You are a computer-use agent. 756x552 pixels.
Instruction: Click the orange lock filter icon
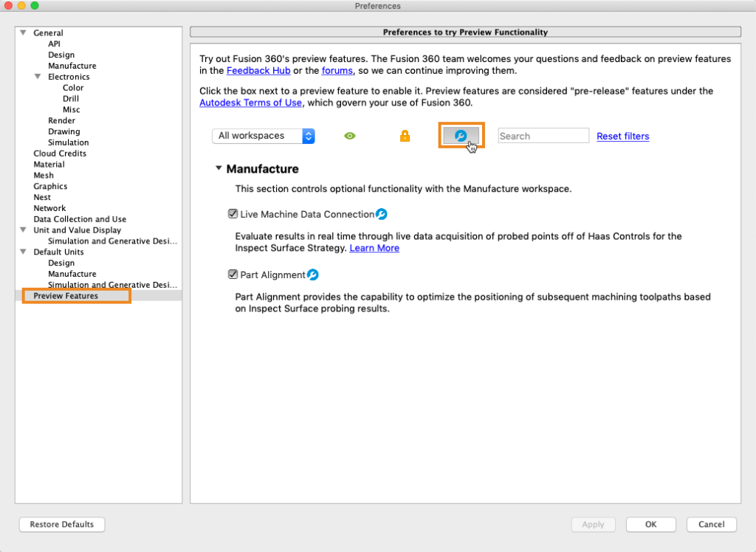[x=405, y=136]
